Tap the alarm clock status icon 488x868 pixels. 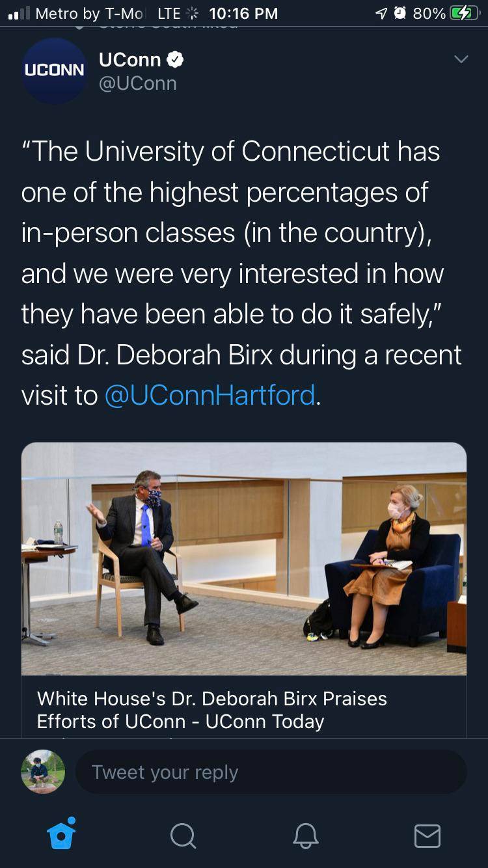click(x=400, y=13)
